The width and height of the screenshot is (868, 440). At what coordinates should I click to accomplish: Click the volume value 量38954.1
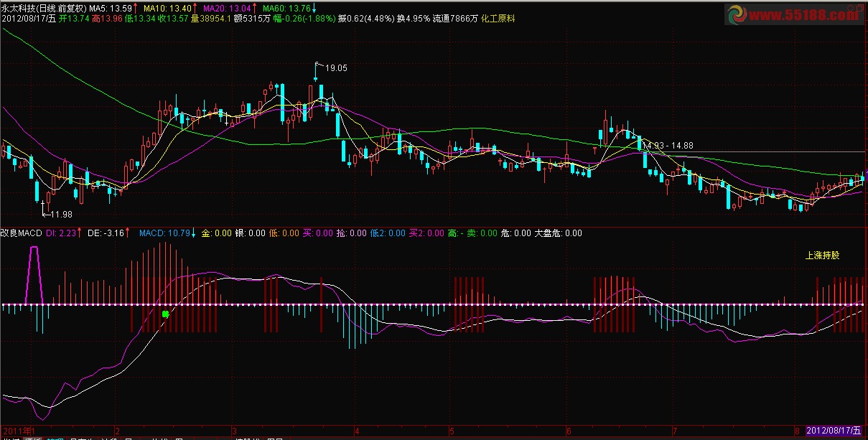[x=211, y=18]
